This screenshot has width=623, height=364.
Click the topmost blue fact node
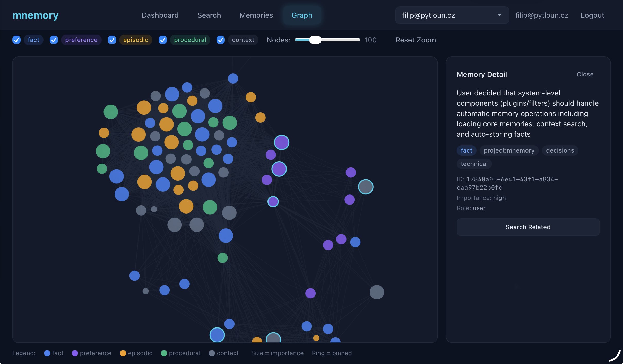[233, 78]
